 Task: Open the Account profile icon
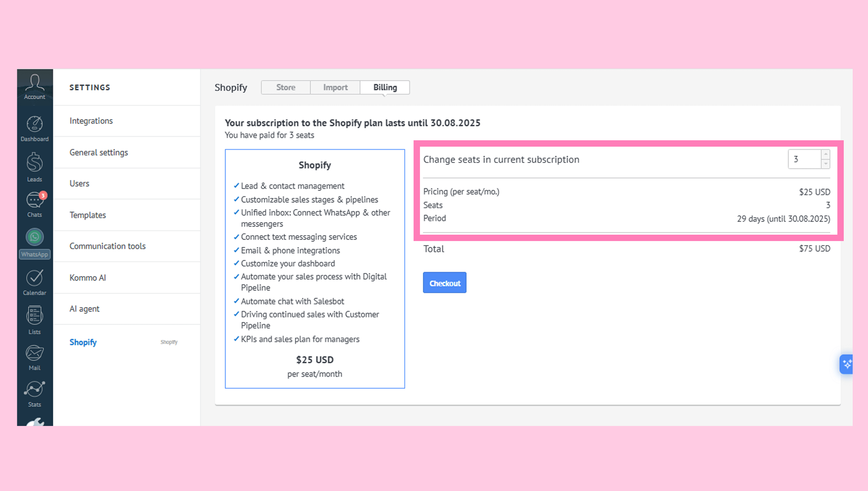click(x=34, y=87)
